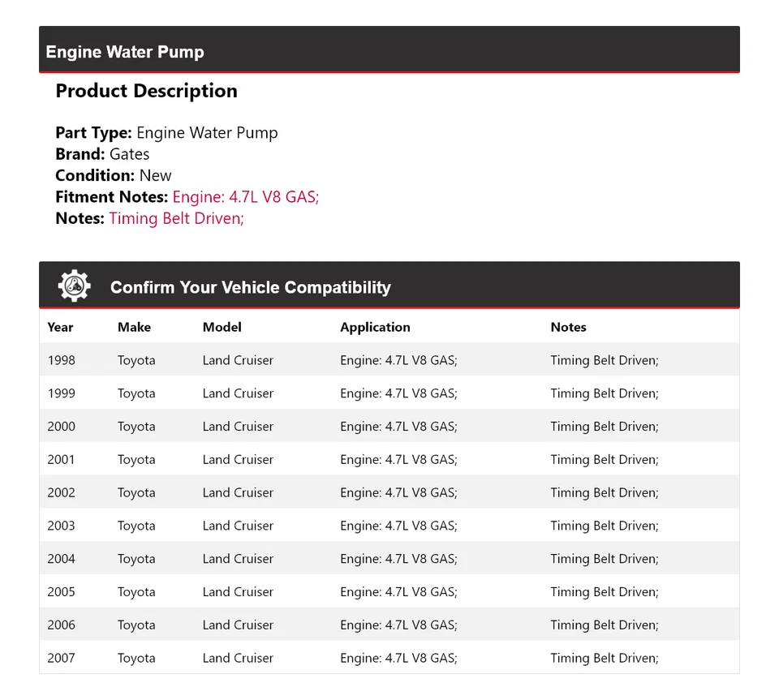Click the 2000 year cell
The width and height of the screenshot is (779, 700).
[61, 427]
